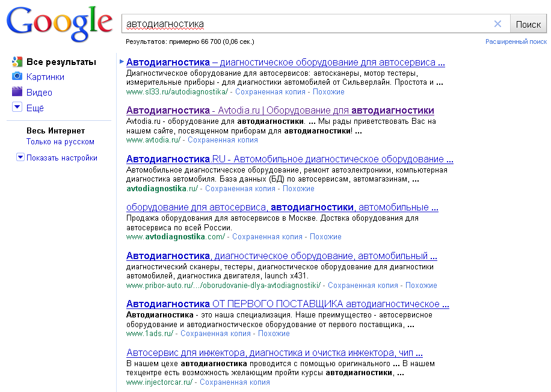
Task: Click the Ещё dropdown icon in sidebar
Action: coord(17,108)
